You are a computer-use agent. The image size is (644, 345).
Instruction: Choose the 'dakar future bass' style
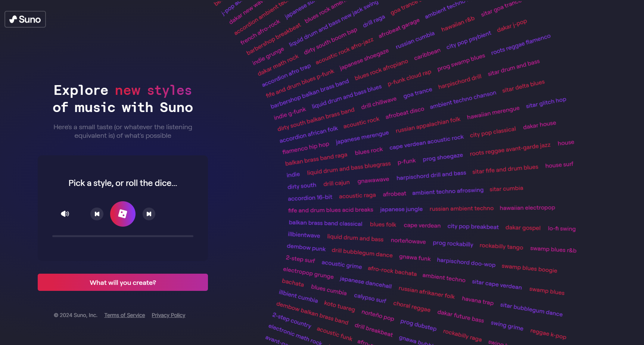click(x=460, y=316)
